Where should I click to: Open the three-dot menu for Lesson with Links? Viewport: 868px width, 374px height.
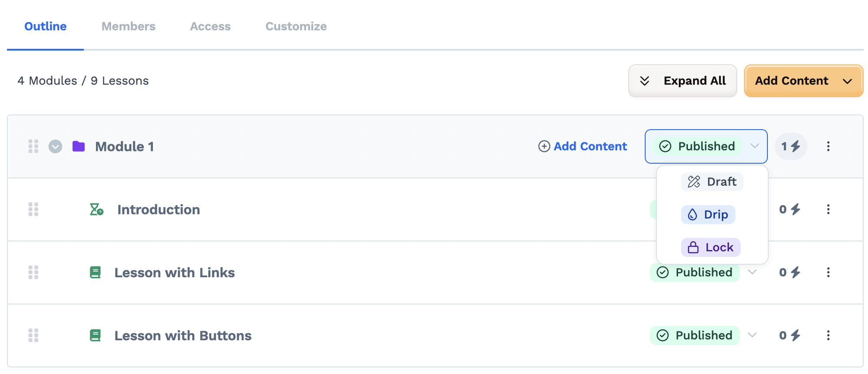828,272
